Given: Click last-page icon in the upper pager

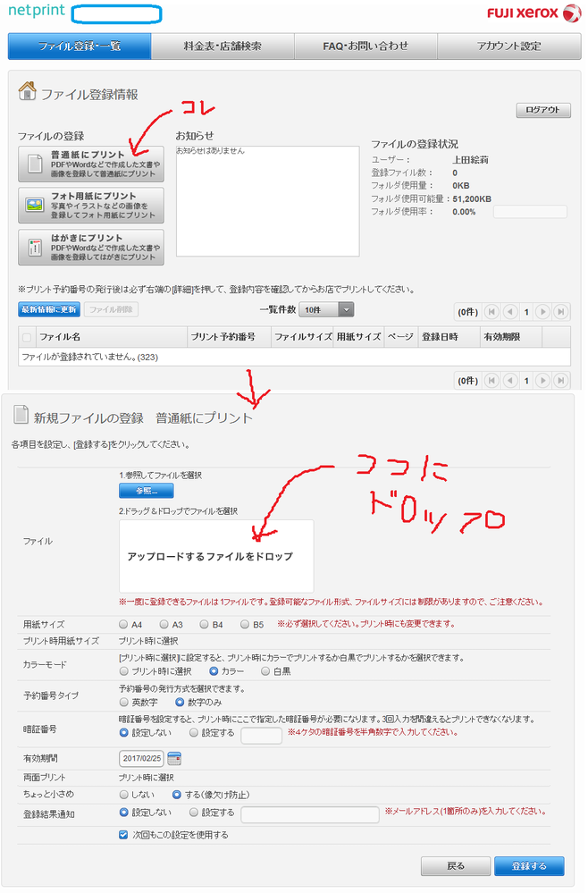Looking at the screenshot, I should click(x=560, y=312).
